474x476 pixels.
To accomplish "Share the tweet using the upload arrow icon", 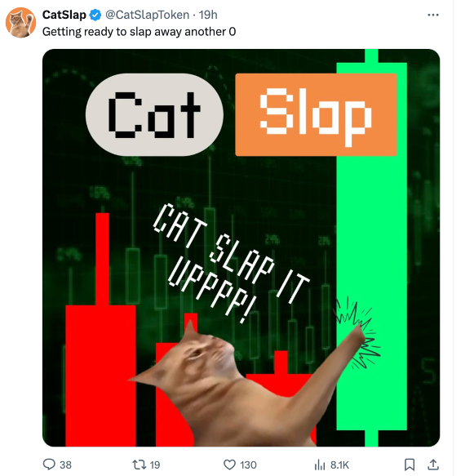I will tap(433, 465).
